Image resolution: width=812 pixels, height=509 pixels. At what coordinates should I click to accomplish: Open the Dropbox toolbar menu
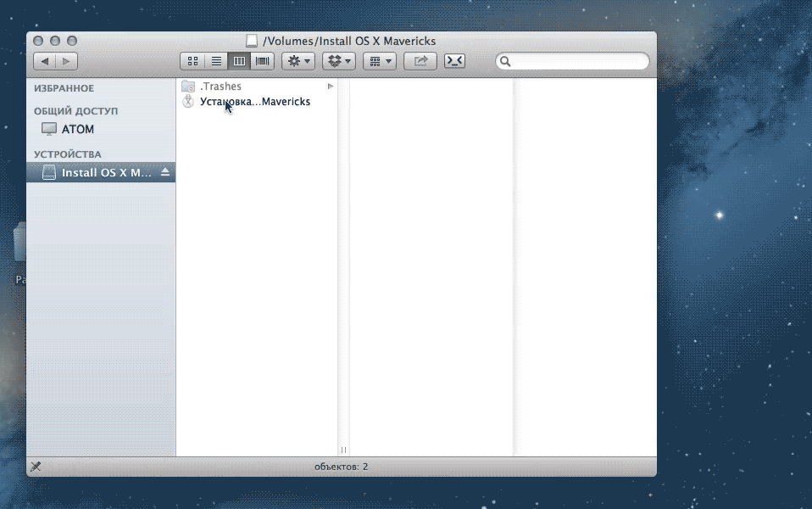click(339, 61)
